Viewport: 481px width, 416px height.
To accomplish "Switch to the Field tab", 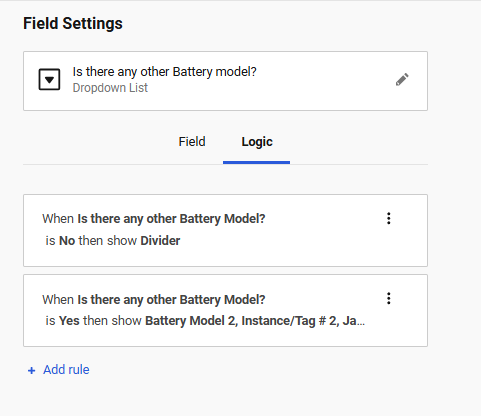I will [192, 142].
